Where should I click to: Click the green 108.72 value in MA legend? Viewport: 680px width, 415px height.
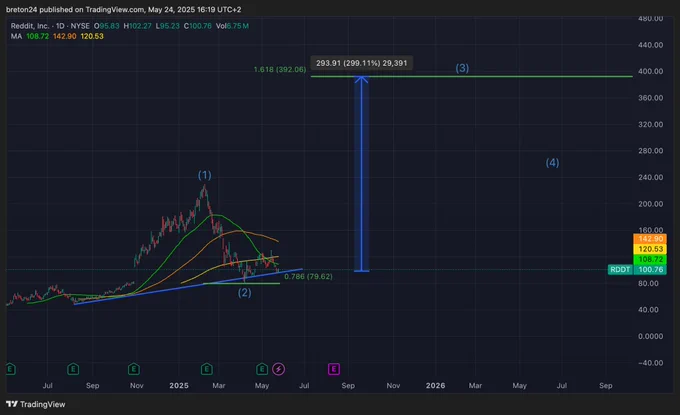click(38, 36)
